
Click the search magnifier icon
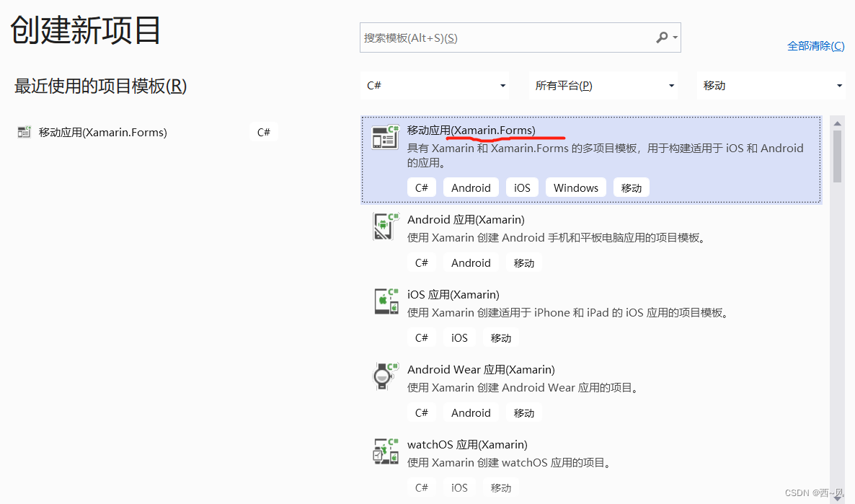[x=661, y=37]
